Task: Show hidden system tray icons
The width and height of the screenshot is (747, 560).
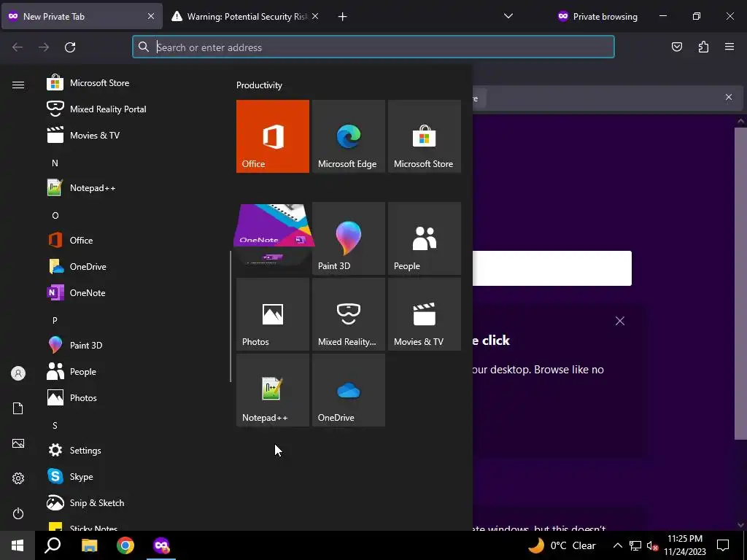Action: point(617,545)
